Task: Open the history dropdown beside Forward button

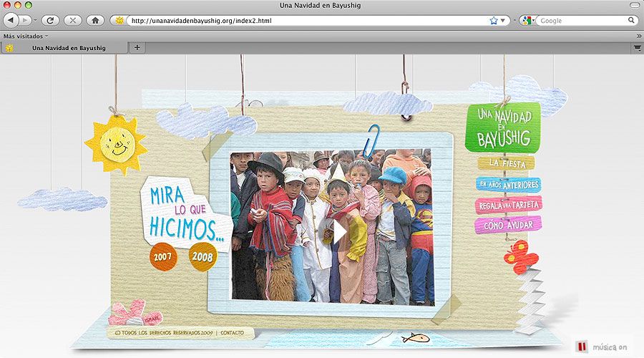Action: click(35, 20)
